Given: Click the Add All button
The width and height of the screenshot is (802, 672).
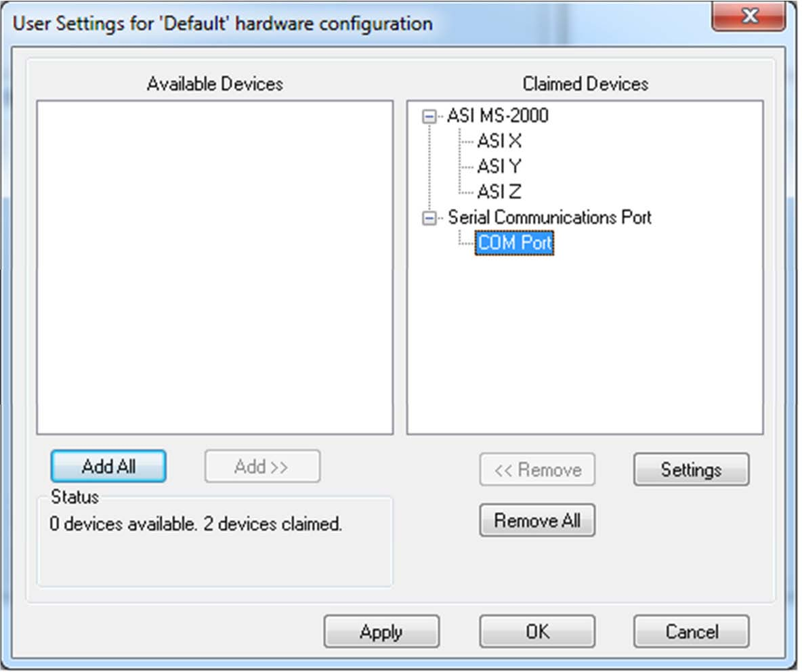Looking at the screenshot, I should tap(108, 466).
